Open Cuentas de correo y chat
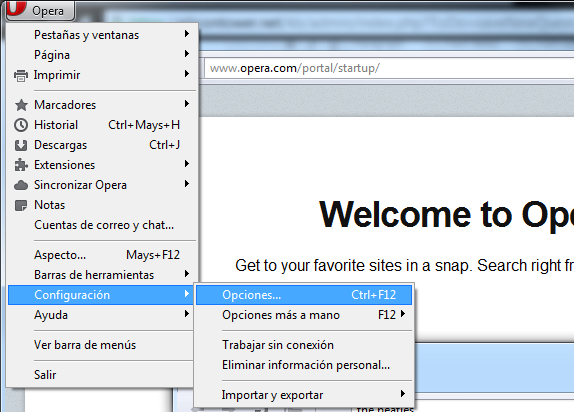This screenshot has height=412, width=574. click(x=103, y=225)
